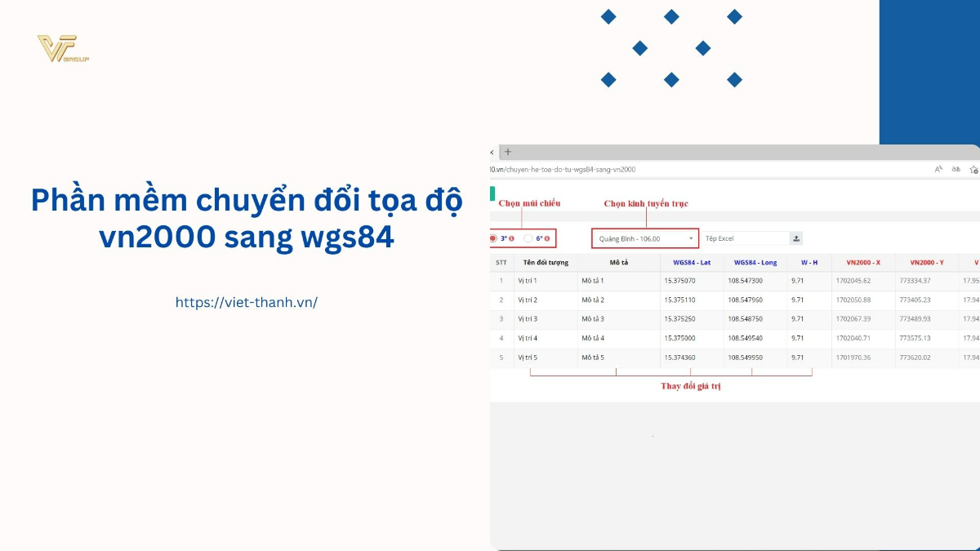The image size is (980, 551).
Task: Select the Vị trí 1 name cell
Action: (x=545, y=281)
